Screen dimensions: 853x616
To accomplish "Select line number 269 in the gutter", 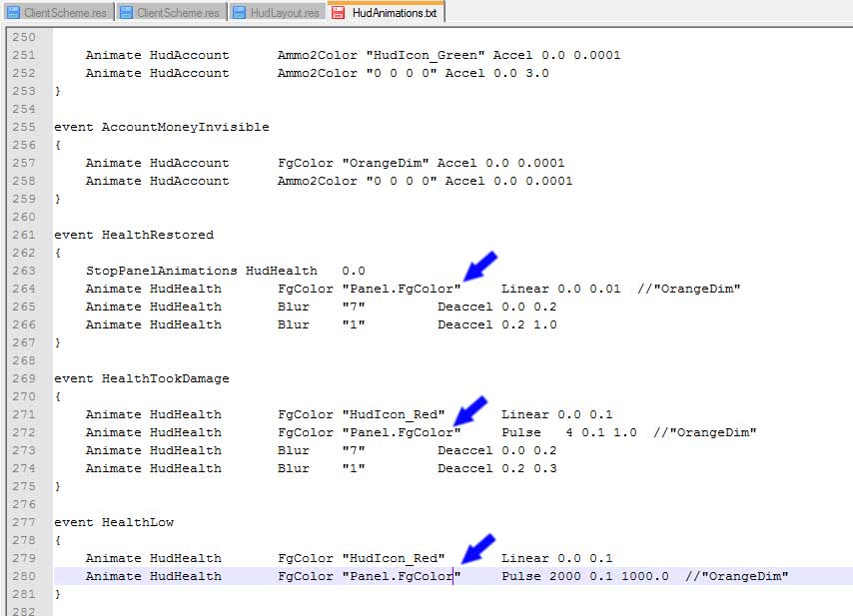I will click(22, 378).
